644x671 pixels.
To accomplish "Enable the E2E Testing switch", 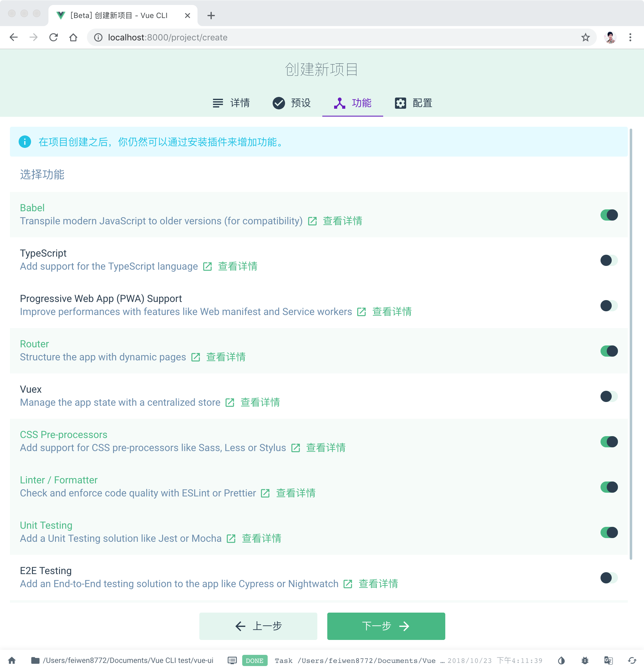I will point(609,578).
